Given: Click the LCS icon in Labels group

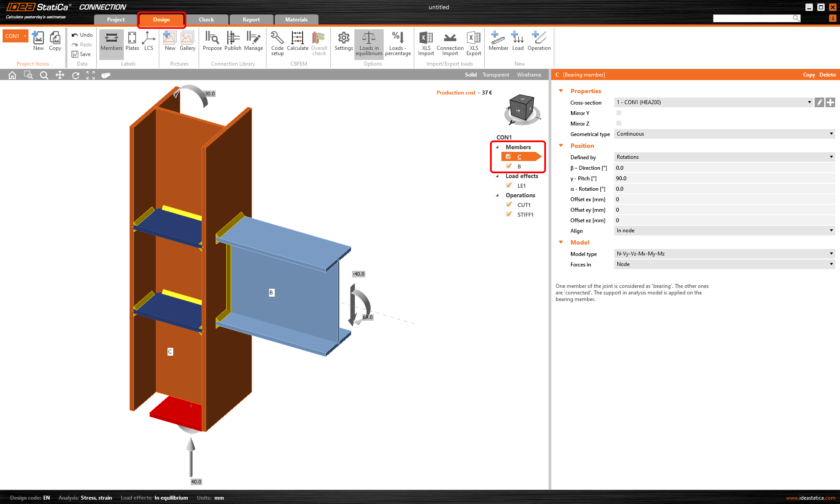Looking at the screenshot, I should 149,43.
